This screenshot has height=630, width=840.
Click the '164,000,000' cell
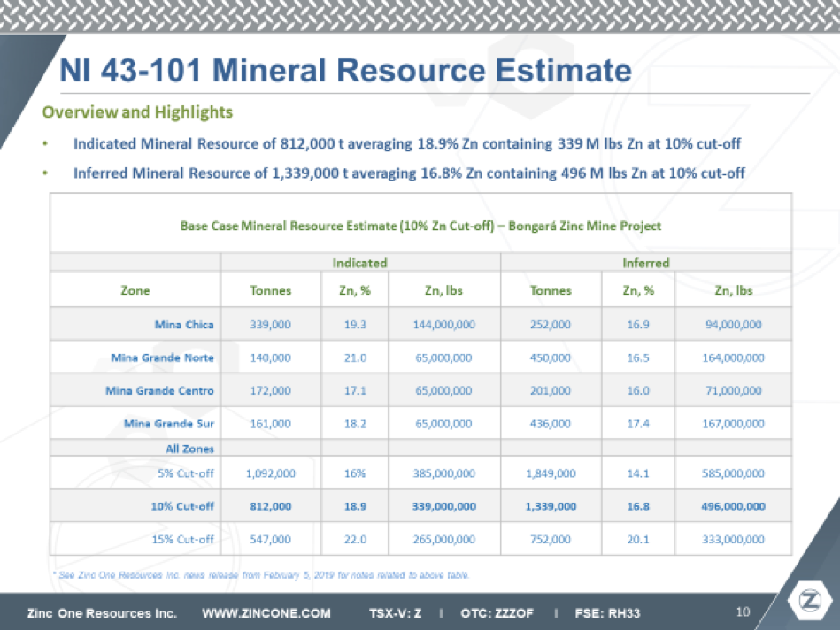tap(734, 357)
